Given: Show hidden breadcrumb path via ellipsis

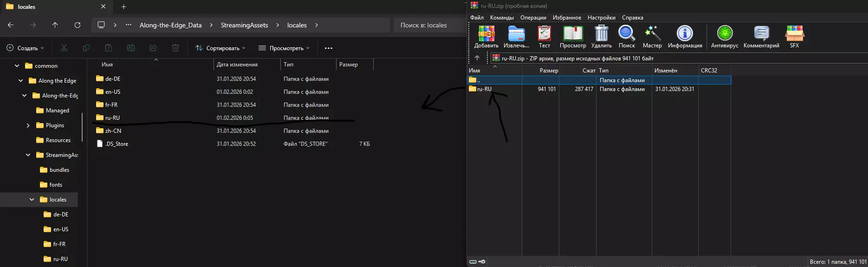Looking at the screenshot, I should pos(129,25).
